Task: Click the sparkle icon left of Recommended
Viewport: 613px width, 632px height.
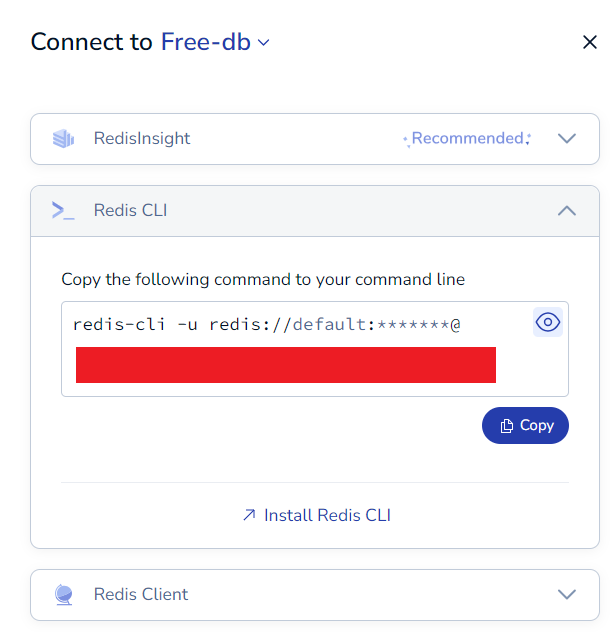Action: (x=407, y=141)
